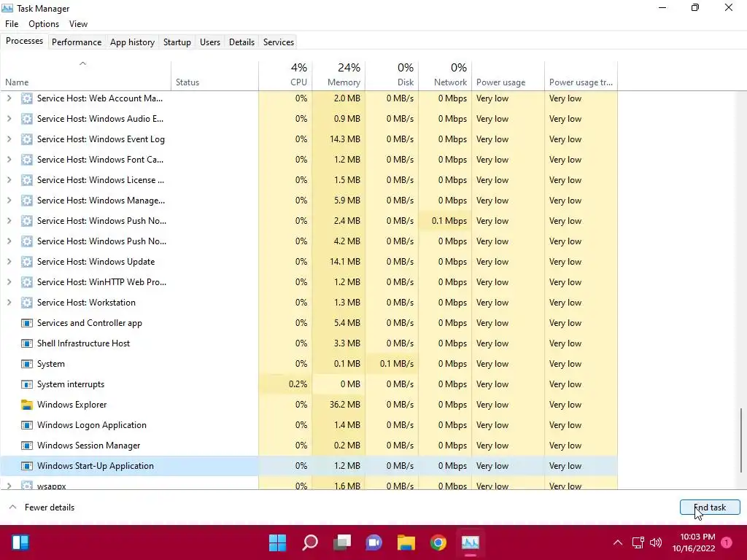Image resolution: width=747 pixels, height=560 pixels.
Task: Expand Service Host: Windows Management row
Action: 9,201
